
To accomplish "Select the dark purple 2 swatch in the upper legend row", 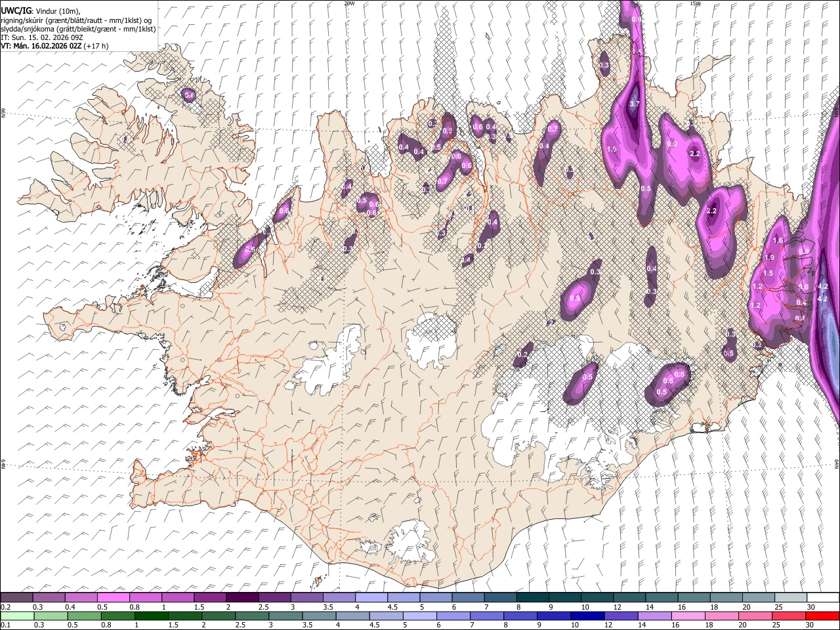I will [242, 597].
